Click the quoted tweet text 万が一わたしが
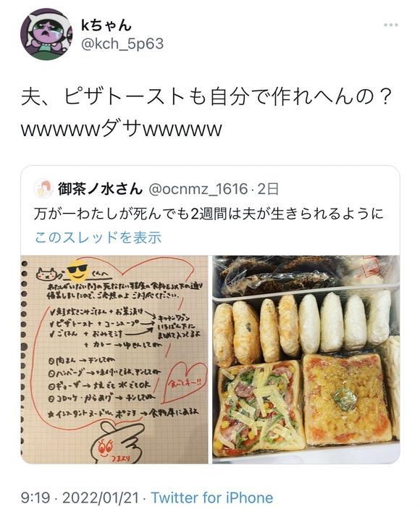 (x=209, y=214)
